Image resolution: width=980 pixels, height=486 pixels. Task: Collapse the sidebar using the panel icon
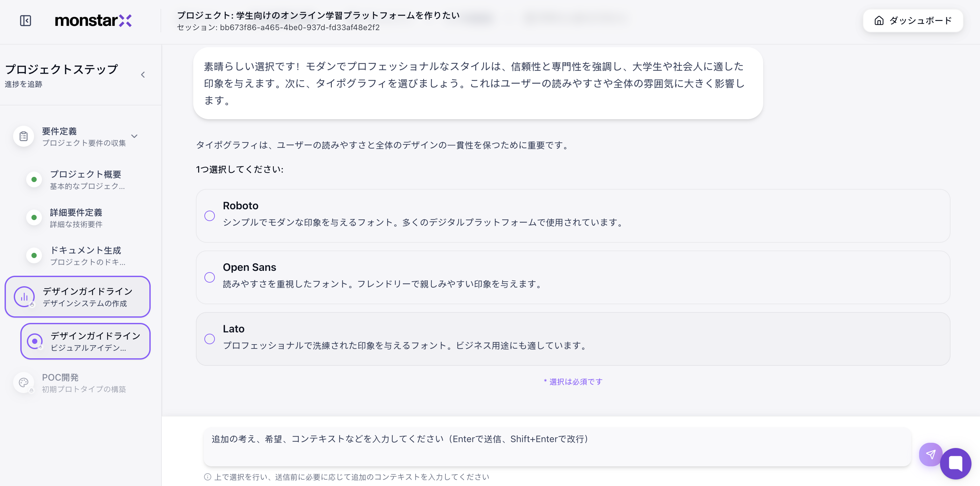point(25,21)
